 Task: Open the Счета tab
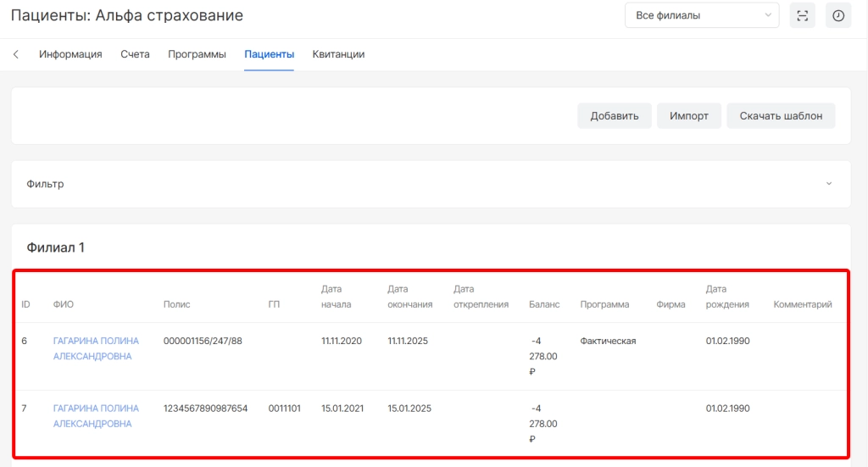coord(135,54)
